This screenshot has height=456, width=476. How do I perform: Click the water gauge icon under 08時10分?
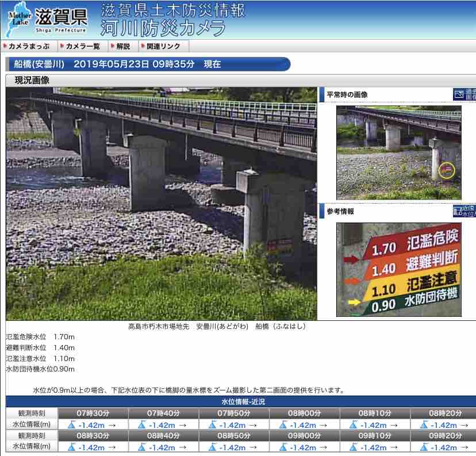tap(354, 425)
